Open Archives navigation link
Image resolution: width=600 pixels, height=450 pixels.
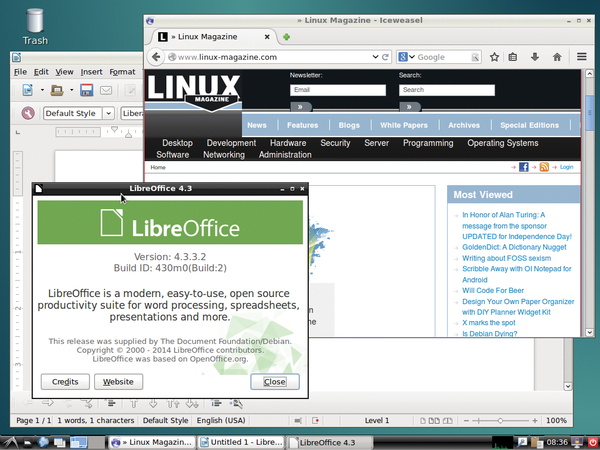[x=464, y=125]
